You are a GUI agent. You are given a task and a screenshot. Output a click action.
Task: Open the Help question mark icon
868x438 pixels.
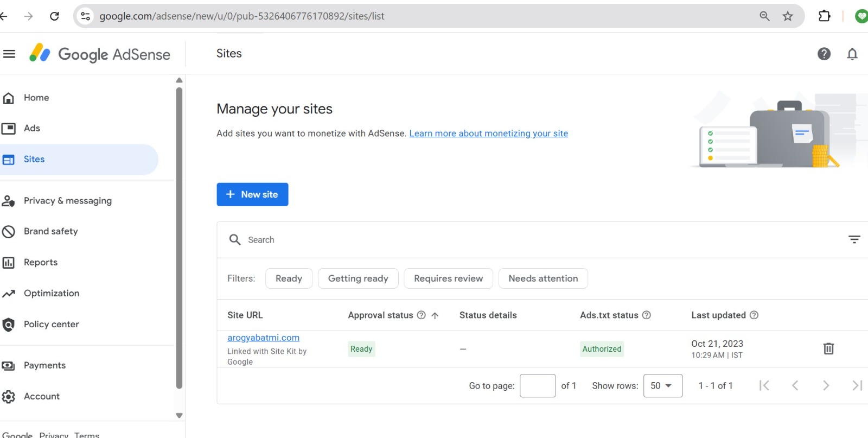[824, 54]
